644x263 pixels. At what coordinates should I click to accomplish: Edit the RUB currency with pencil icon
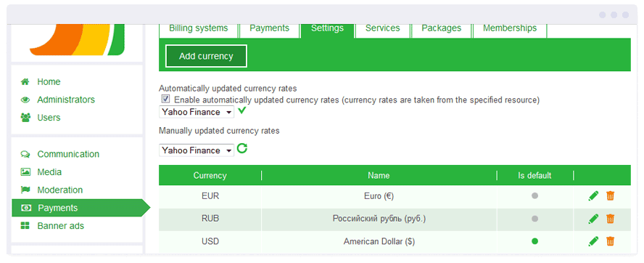pos(593,219)
